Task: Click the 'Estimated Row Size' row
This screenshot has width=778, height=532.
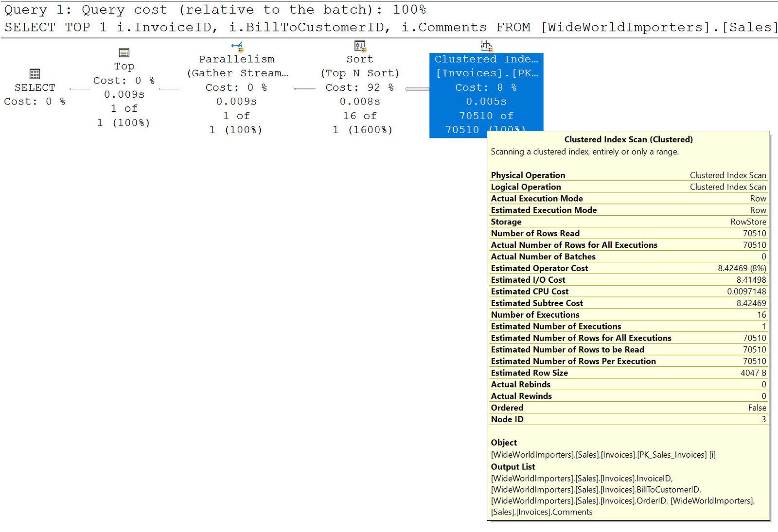Action: pos(628,374)
